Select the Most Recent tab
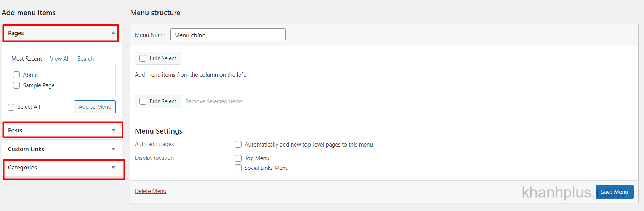The width and height of the screenshot is (644, 211). pos(27,58)
